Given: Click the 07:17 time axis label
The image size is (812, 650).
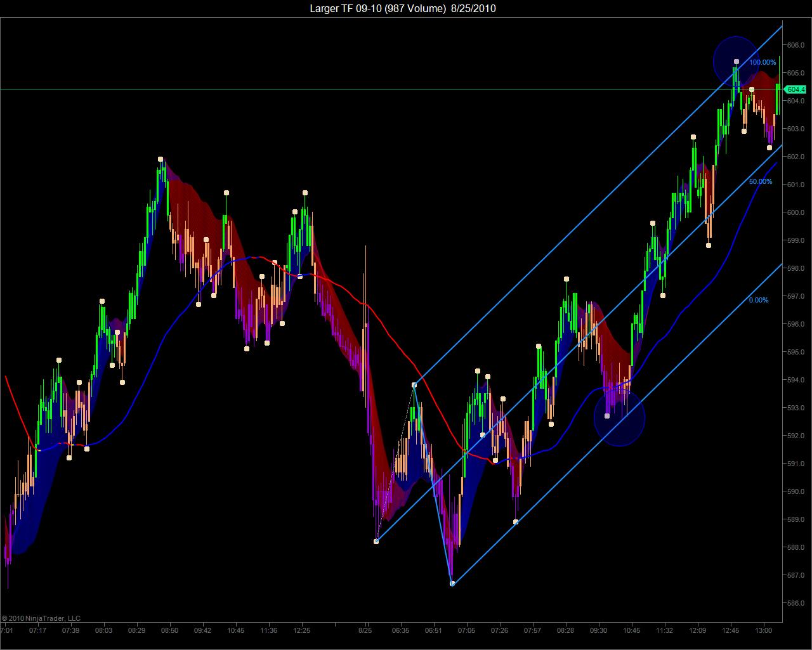Looking at the screenshot, I should [37, 630].
